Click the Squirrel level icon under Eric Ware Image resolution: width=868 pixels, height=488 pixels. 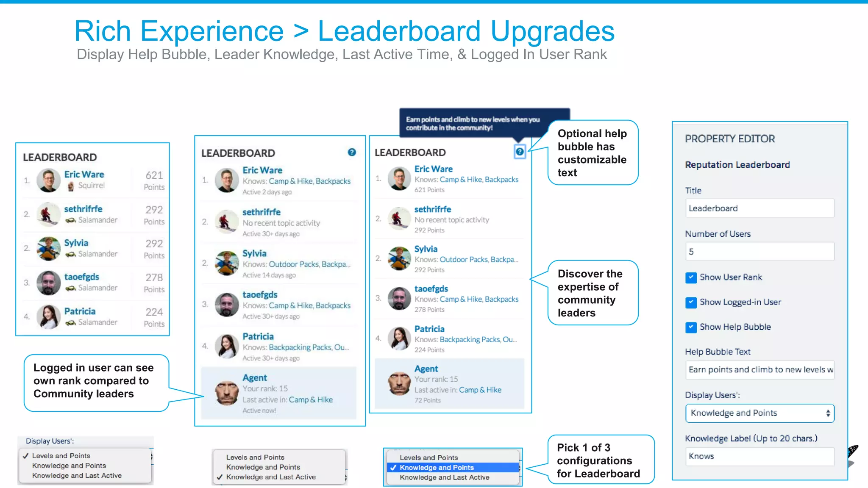click(x=71, y=186)
